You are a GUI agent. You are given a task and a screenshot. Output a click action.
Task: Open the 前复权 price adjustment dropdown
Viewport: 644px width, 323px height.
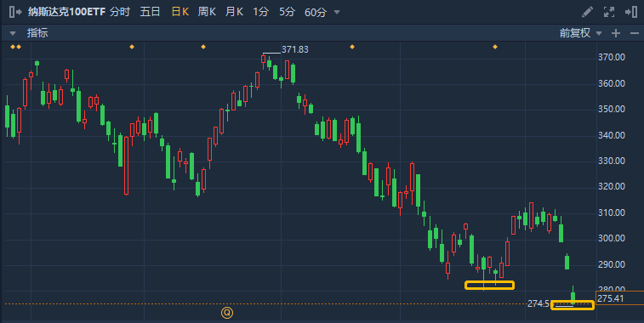580,33
